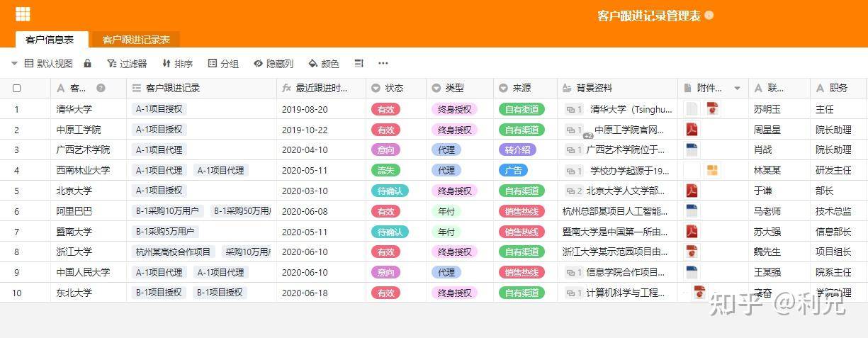Open the PDF attachment in 中原工学院 row
The image size is (868, 338).
[692, 129]
